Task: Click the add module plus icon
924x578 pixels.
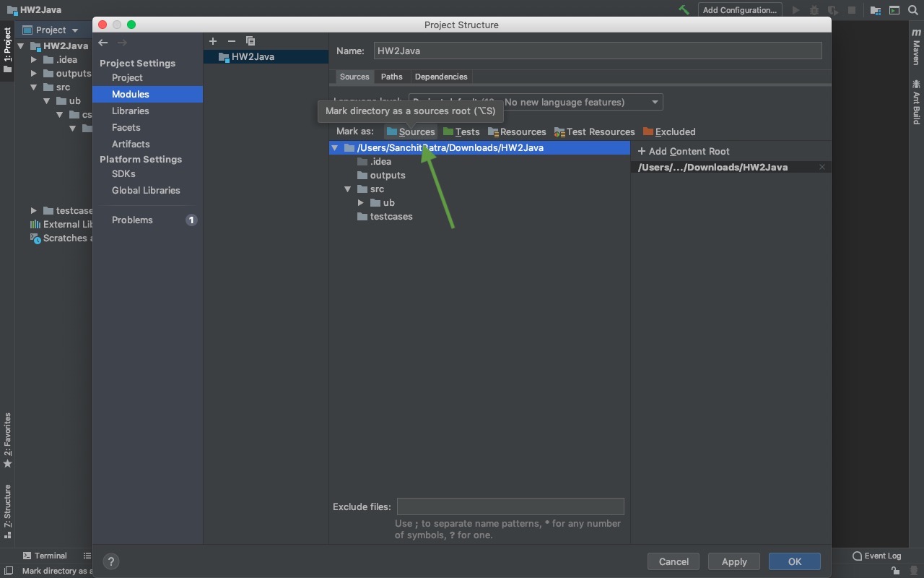Action: click(x=213, y=41)
